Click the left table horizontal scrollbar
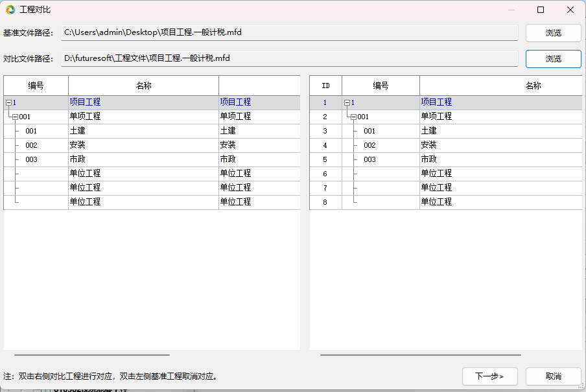Viewport: 586px width, 392px height. (x=92, y=354)
